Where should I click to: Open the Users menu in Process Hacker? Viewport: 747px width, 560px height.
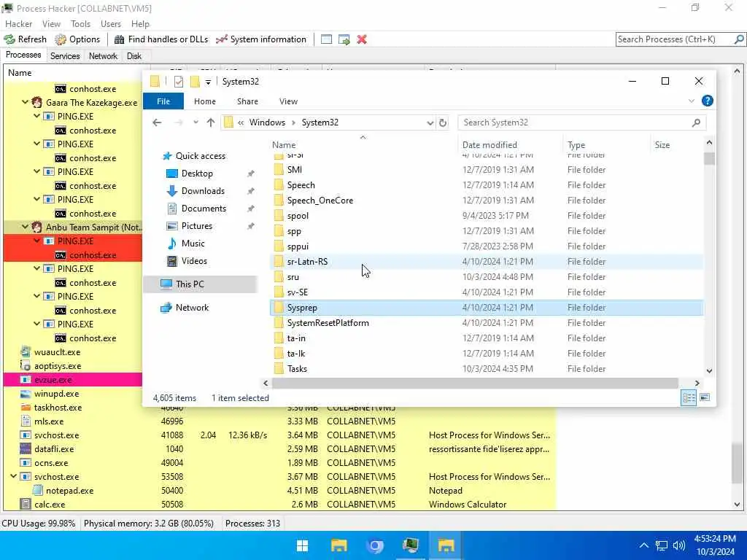111,24
